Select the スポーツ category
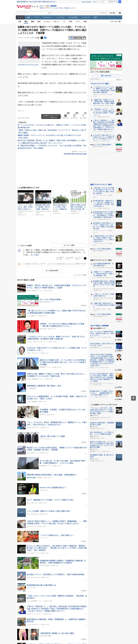 [x=56, y=21]
